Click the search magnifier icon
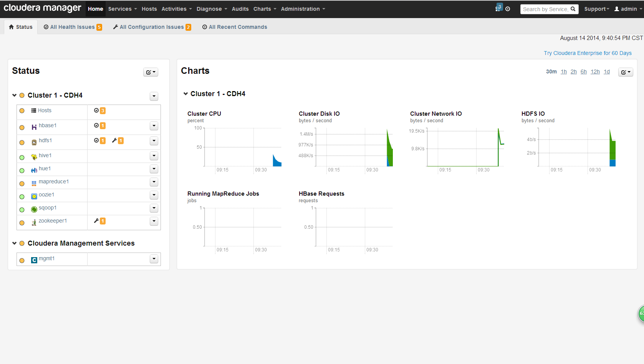The height and width of the screenshot is (364, 644). click(573, 9)
